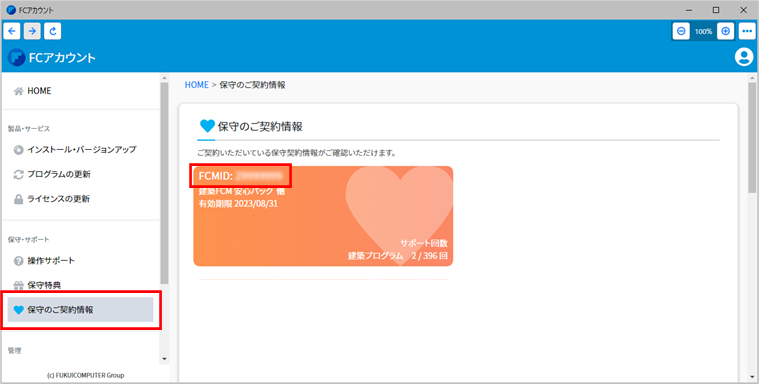Click the 保守特典 gift icon
The width and height of the screenshot is (759, 384).
18,286
